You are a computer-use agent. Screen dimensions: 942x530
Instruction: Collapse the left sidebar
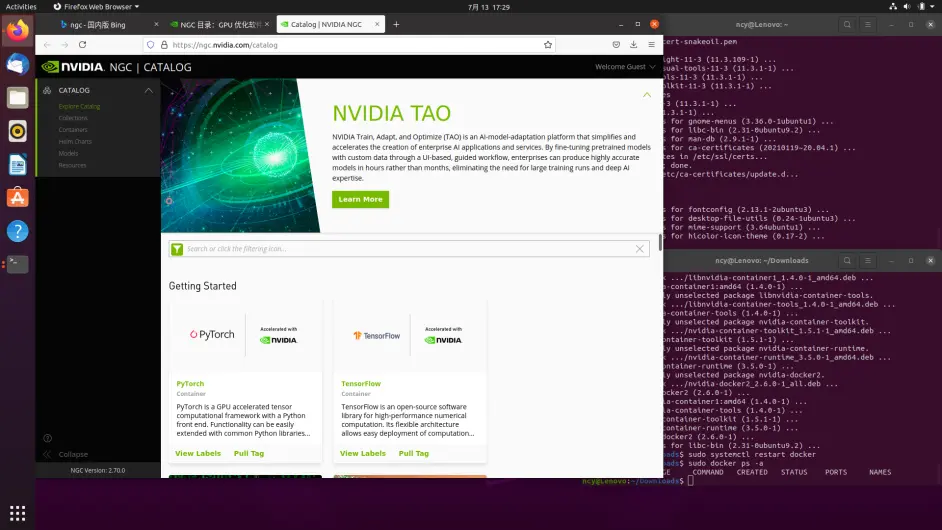click(x=65, y=454)
